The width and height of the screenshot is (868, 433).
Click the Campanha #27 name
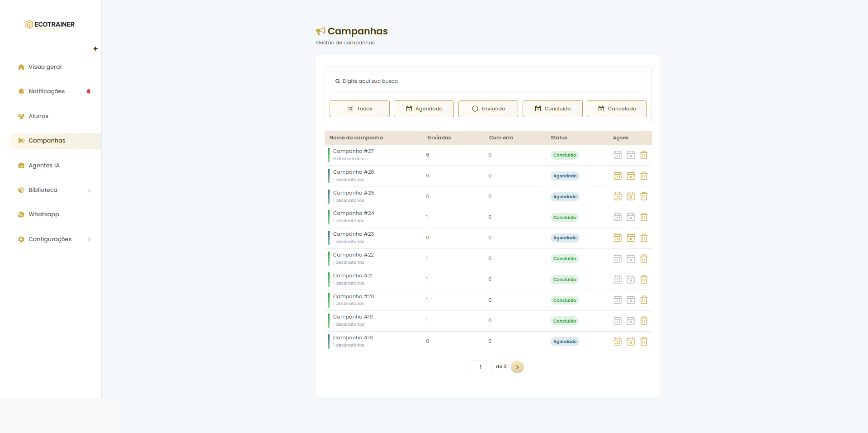click(x=354, y=152)
